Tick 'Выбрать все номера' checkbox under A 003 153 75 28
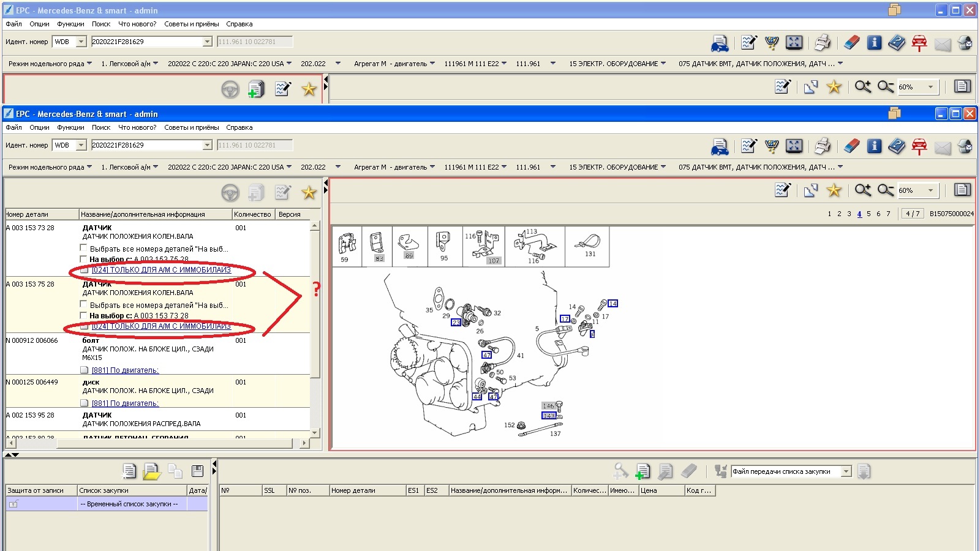 point(83,304)
